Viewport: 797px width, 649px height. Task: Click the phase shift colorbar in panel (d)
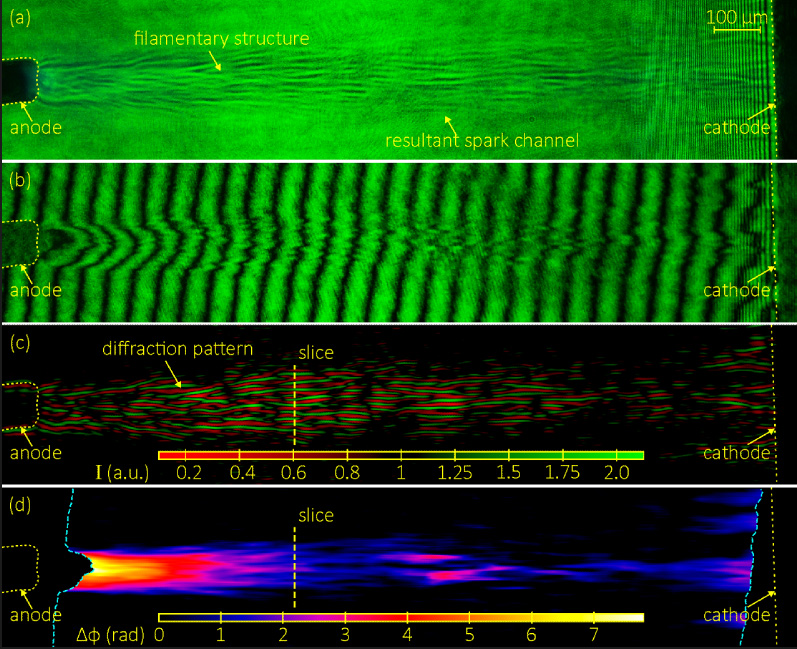(401, 617)
